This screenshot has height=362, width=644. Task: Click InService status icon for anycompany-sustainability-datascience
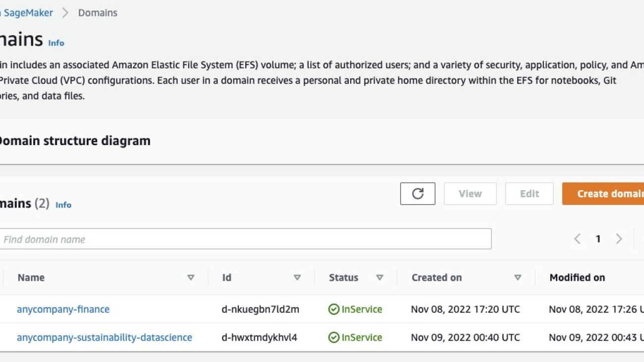tap(333, 338)
